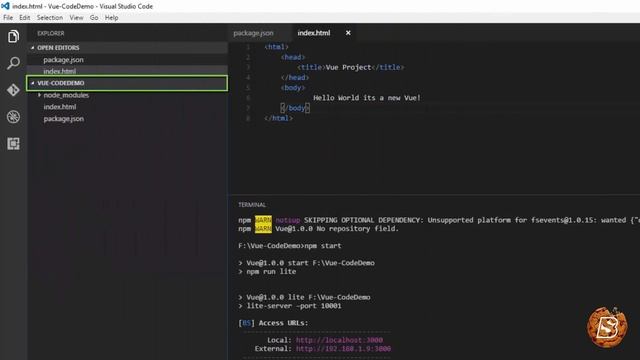Click the Visual Studio Code logo in title bar
The height and width of the screenshot is (360, 640).
pos(5,6)
